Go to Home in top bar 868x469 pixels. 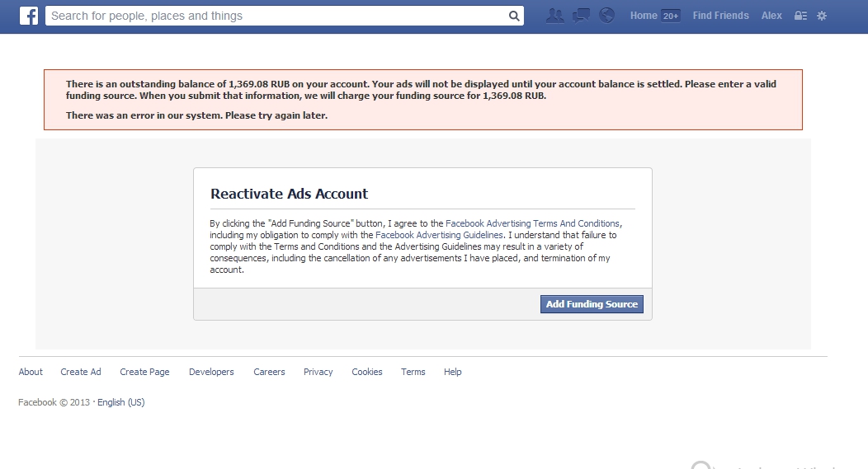(x=644, y=16)
